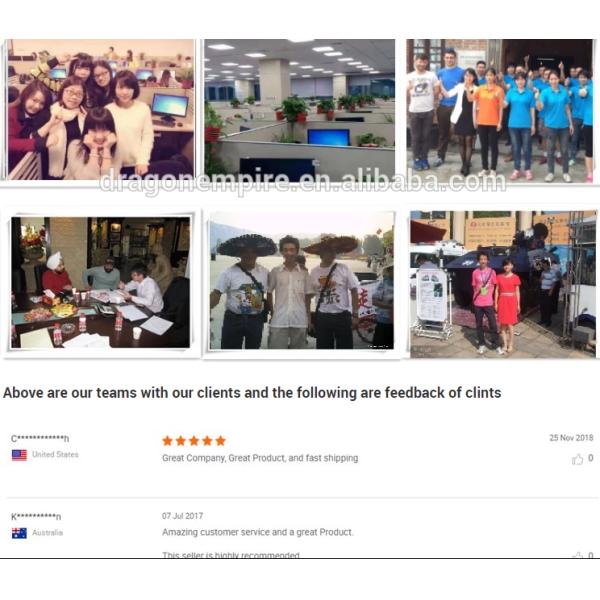Click the "United States" country label
The image size is (600, 600).
(55, 455)
